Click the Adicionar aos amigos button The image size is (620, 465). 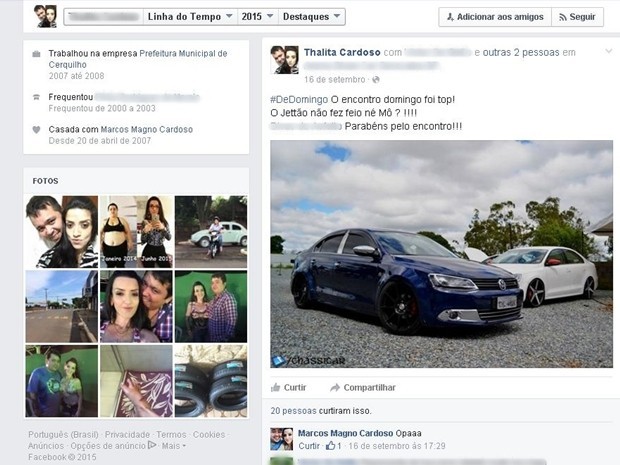[495, 17]
